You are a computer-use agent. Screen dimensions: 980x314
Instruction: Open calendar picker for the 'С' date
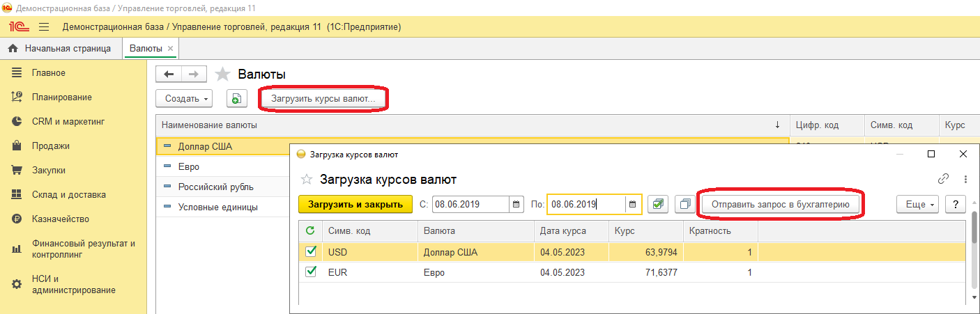pos(516,204)
